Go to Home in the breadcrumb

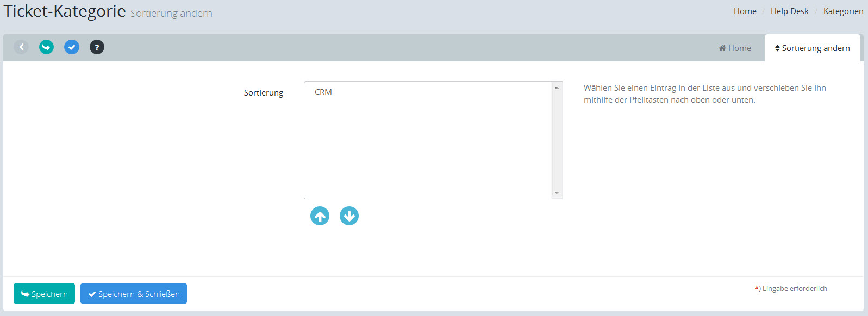coord(745,11)
